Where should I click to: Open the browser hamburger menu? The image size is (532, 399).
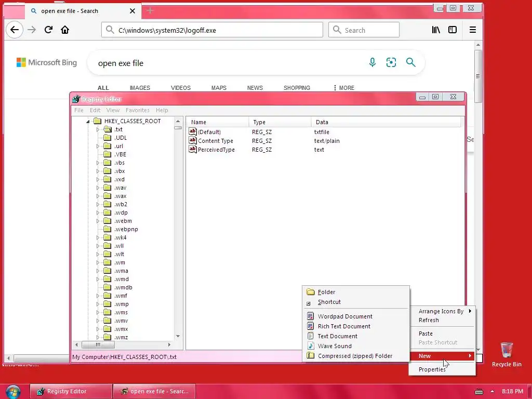coord(472,30)
